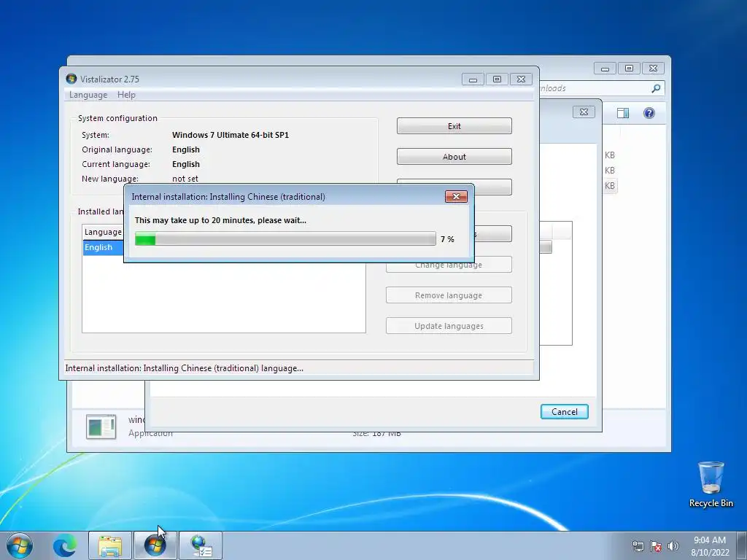Click the Exit button

454,126
